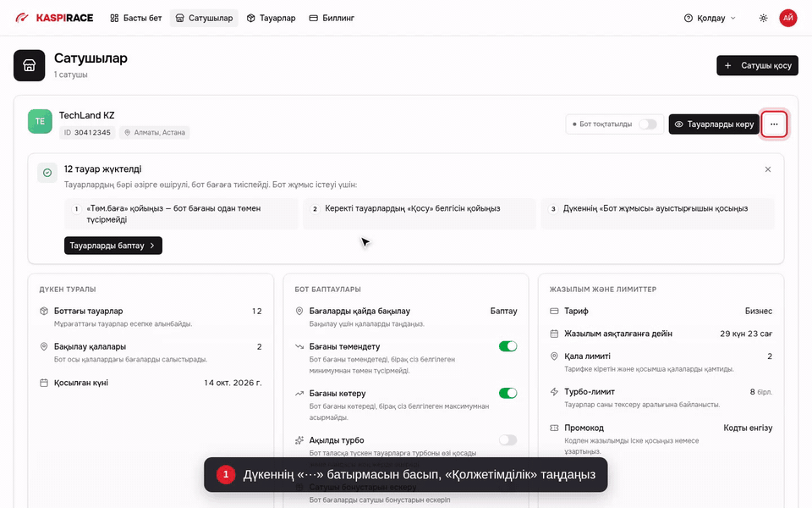Click the TE avatar of TechLand KZ
This screenshot has width=812, height=508.
[x=40, y=121]
